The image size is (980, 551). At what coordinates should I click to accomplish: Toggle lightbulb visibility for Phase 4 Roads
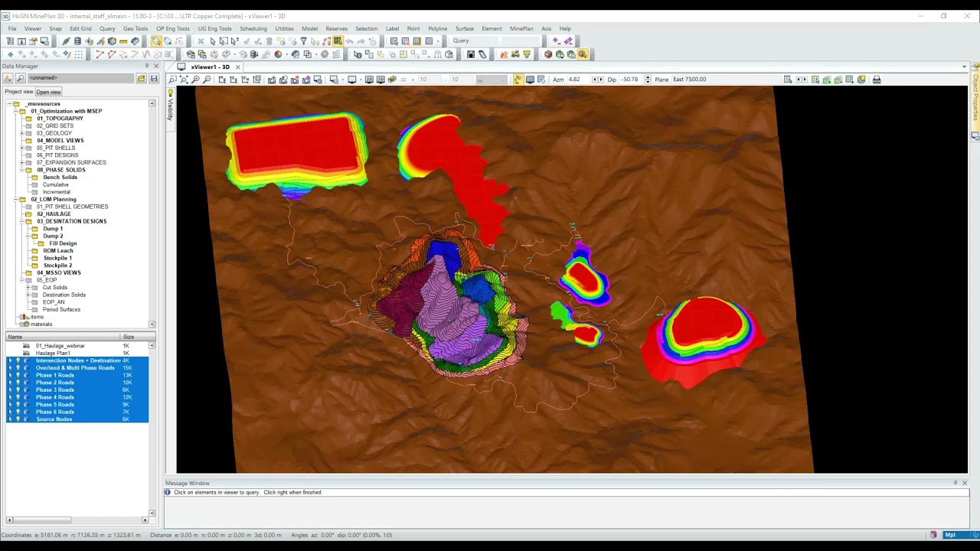tap(18, 397)
